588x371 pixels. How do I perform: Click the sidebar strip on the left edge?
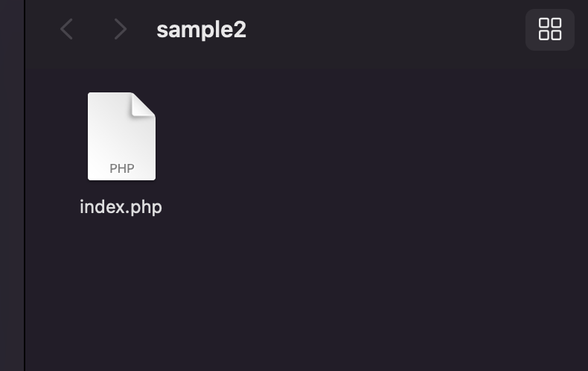(x=12, y=185)
